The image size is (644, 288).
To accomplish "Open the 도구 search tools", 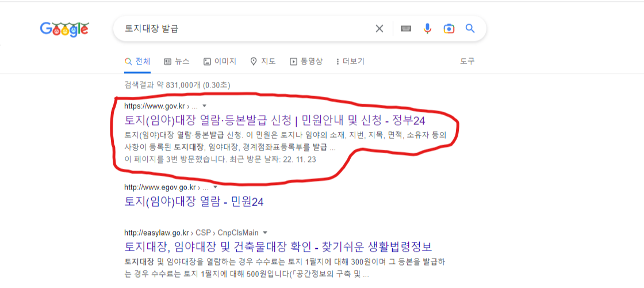I will [467, 62].
